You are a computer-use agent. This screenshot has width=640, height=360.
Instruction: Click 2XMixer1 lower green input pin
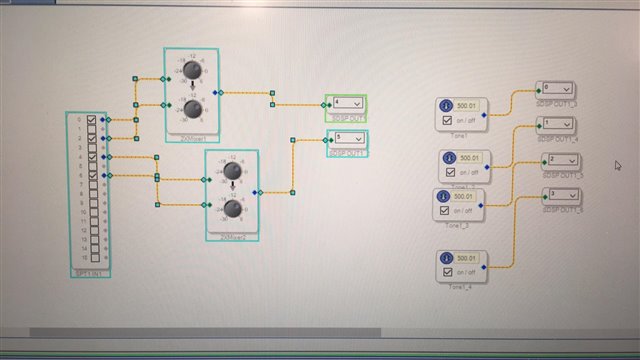(169, 105)
